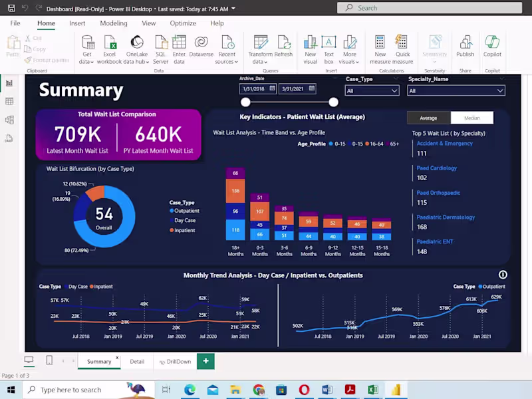The image size is (532, 399).
Task: Open the Modeling ribbon tab
Action: [x=113, y=23]
